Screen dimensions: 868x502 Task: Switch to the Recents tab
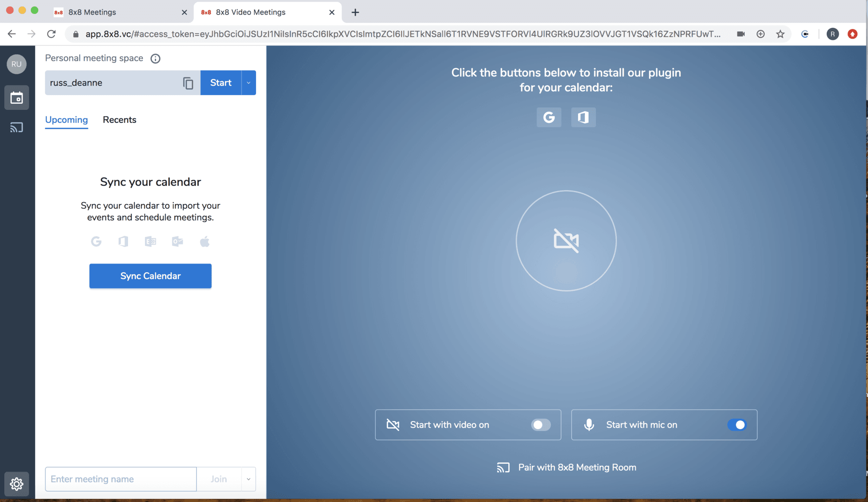coord(119,120)
